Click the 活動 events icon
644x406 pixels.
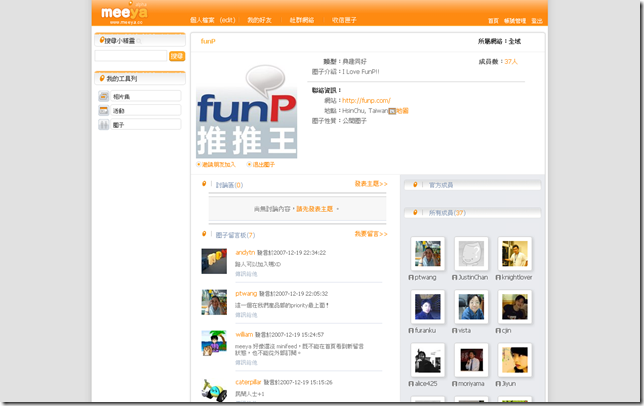[x=104, y=110]
